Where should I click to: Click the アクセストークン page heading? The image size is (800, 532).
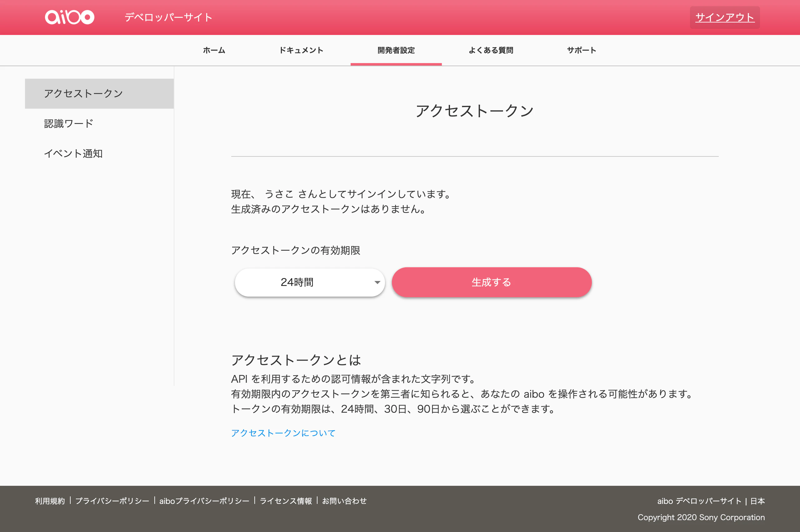(475, 111)
